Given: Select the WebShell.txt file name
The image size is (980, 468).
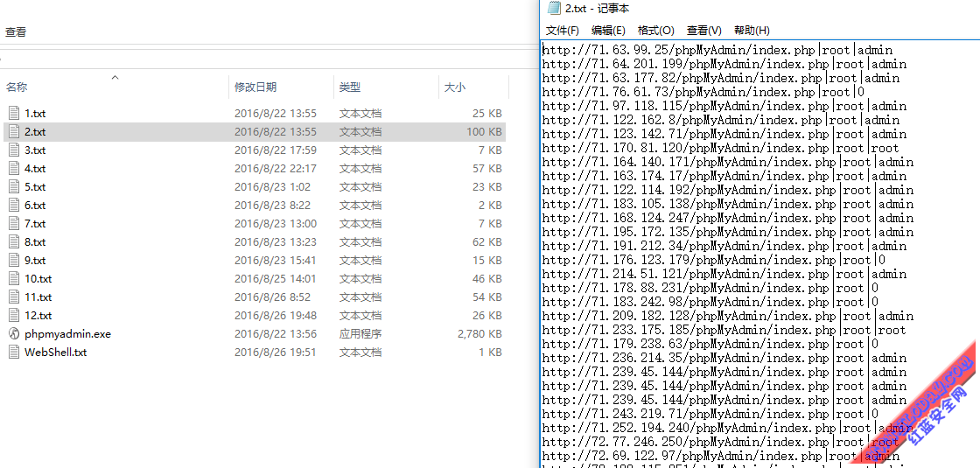Looking at the screenshot, I should click(x=56, y=353).
